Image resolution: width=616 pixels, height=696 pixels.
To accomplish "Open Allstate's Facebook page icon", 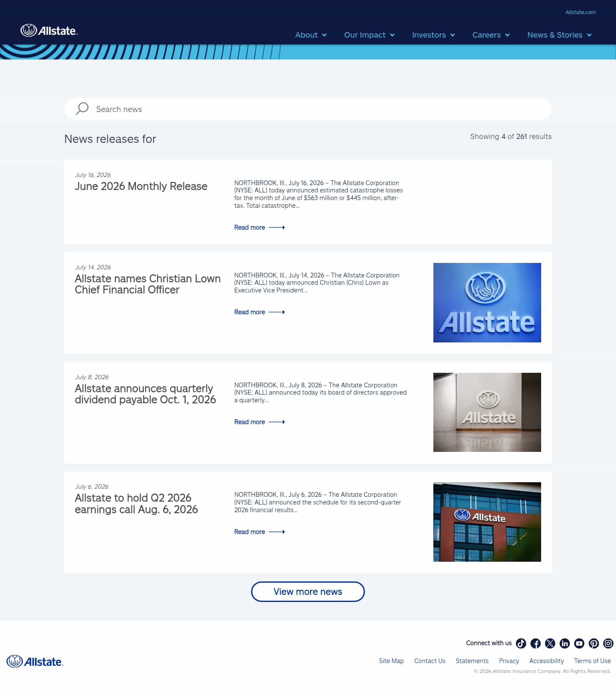I will pyautogui.click(x=536, y=643).
